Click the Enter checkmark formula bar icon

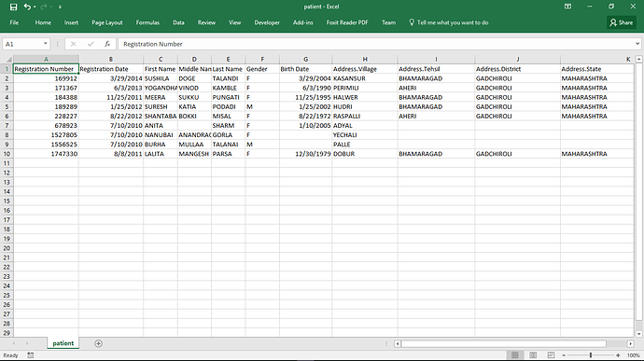click(91, 44)
